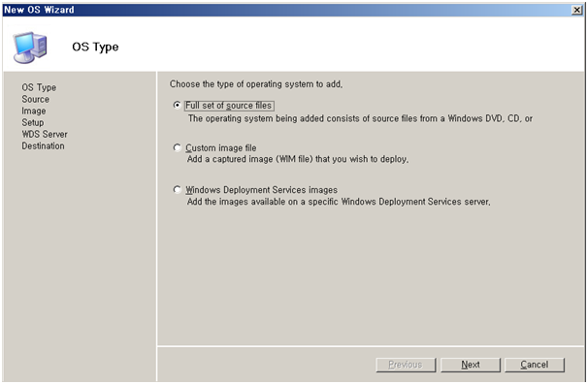Click the disabled Previous button

point(406,365)
